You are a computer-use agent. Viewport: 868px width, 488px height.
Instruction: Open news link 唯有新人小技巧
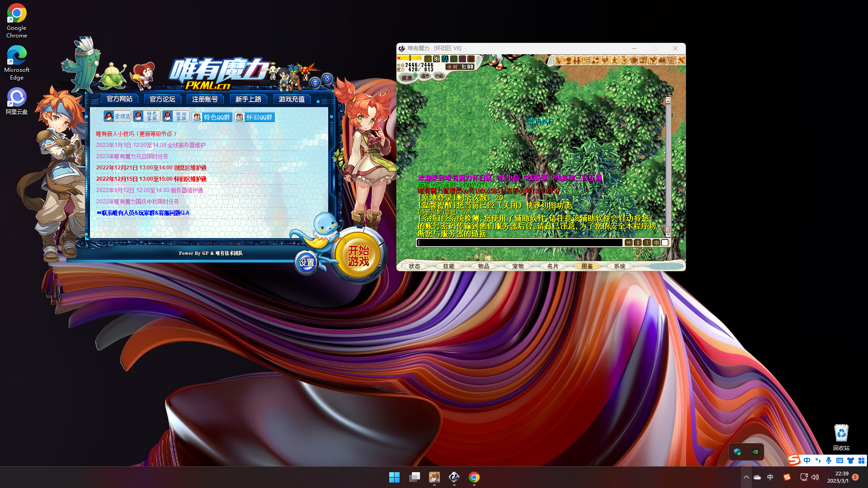pyautogui.click(x=136, y=134)
